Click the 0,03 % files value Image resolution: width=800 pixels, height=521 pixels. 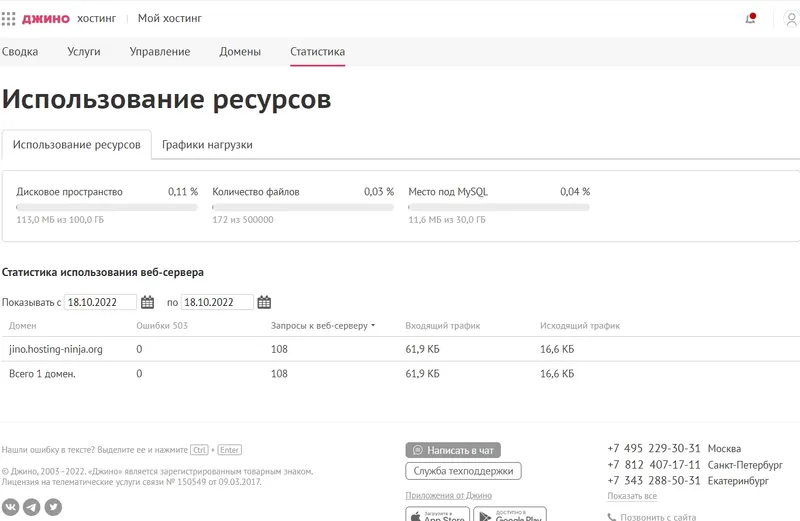(x=379, y=192)
